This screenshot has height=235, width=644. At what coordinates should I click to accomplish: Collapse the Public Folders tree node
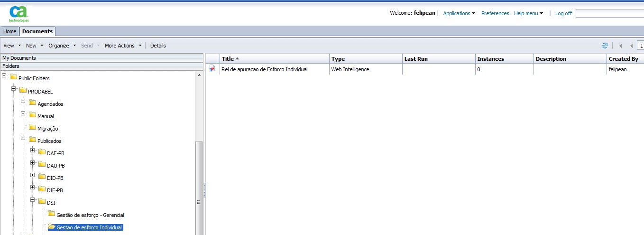pos(4,75)
